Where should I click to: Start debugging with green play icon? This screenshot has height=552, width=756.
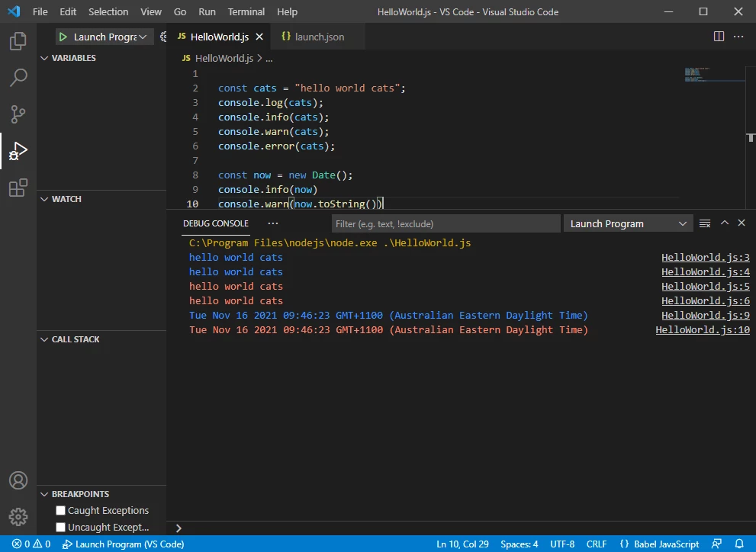point(63,37)
